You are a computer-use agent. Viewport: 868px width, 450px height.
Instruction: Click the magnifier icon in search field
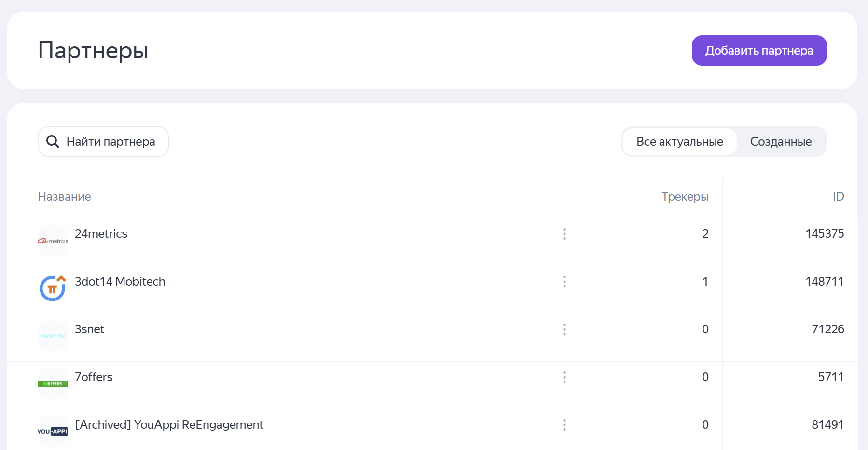pos(53,142)
